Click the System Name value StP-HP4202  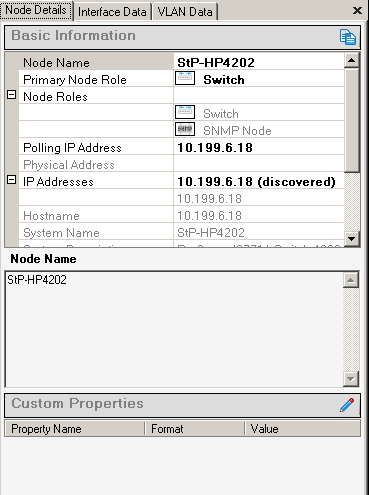pos(211,233)
